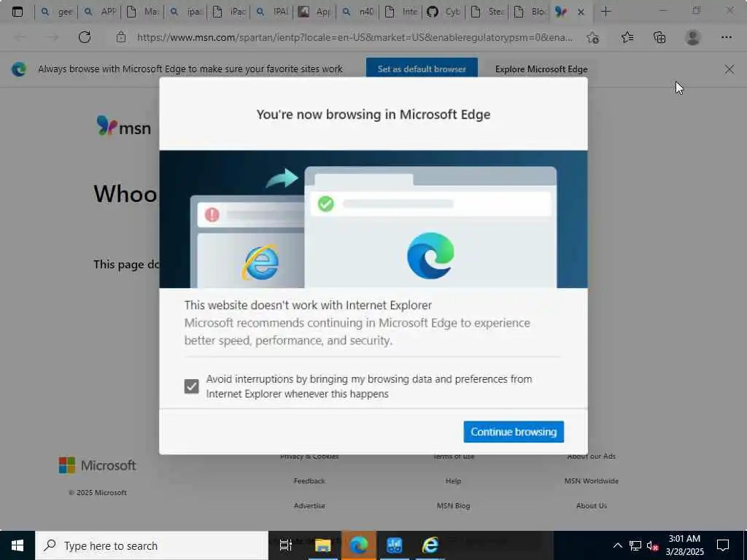Open the network status tray icon
This screenshot has width=747, height=560.
(x=635, y=545)
